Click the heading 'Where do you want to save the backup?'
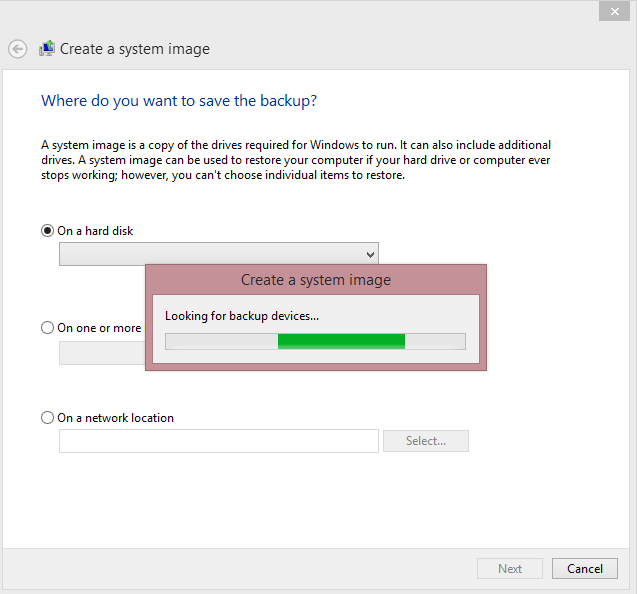The width and height of the screenshot is (637, 594). point(179,101)
